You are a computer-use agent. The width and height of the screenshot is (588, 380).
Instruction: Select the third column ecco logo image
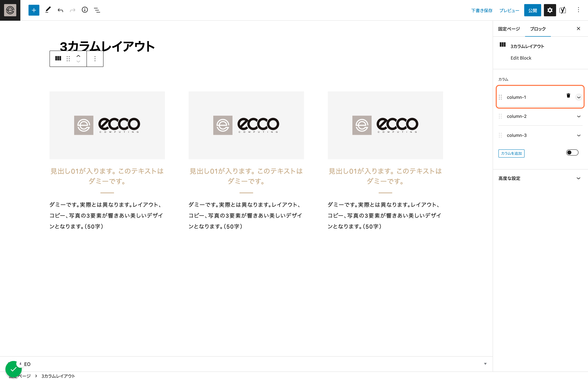pos(385,125)
